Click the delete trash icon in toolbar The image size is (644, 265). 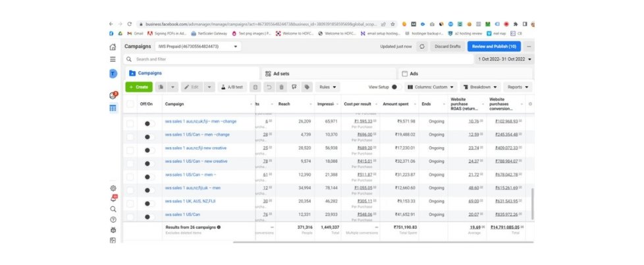click(x=281, y=86)
